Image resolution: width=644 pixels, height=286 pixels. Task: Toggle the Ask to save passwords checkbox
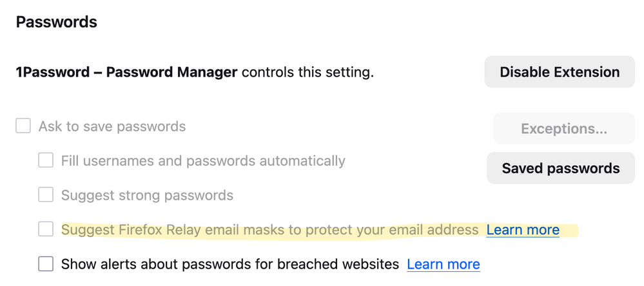click(23, 126)
